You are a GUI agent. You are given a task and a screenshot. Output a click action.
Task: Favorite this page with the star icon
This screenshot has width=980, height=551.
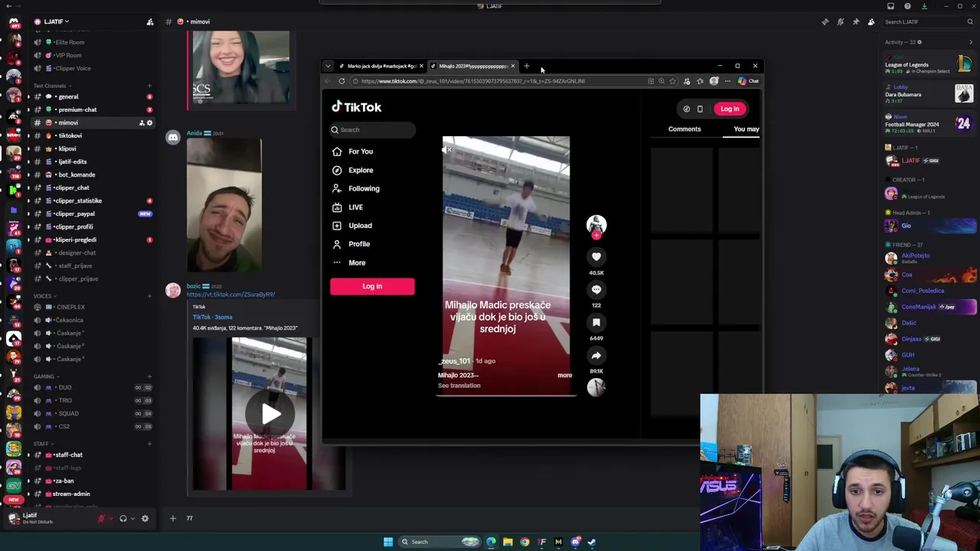(673, 81)
